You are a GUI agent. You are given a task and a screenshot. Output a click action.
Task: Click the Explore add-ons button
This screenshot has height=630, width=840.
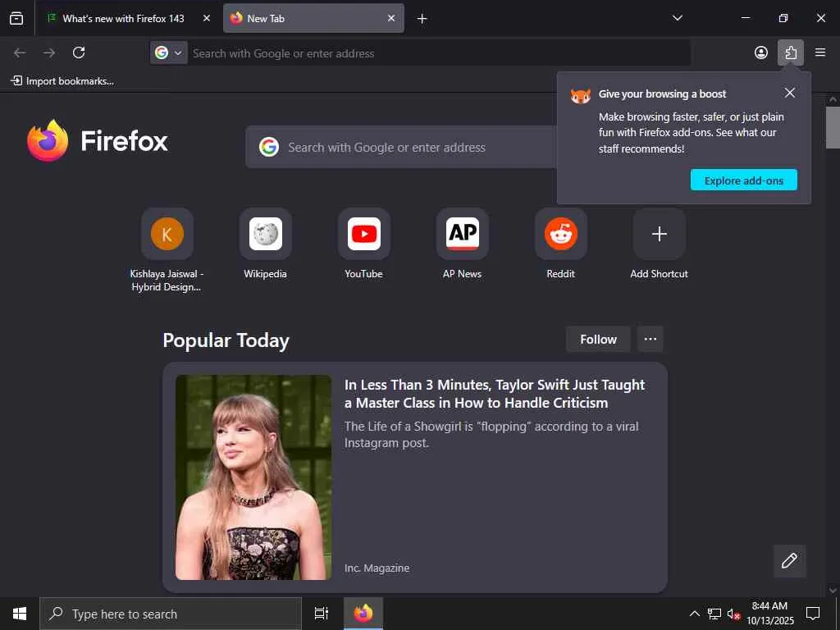[x=743, y=180]
